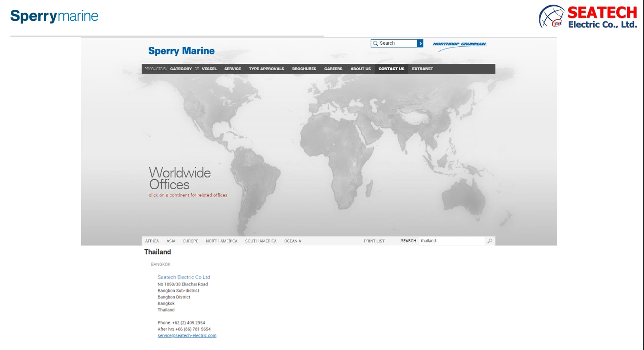Select Careers in the navigation bar
Viewport: 644px width, 350px height.
(x=333, y=69)
